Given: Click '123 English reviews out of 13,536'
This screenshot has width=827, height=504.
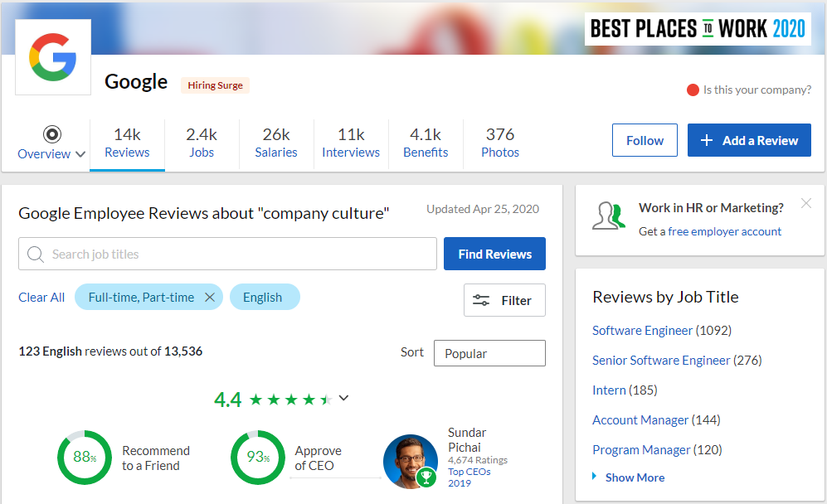Looking at the screenshot, I should click(x=110, y=351).
